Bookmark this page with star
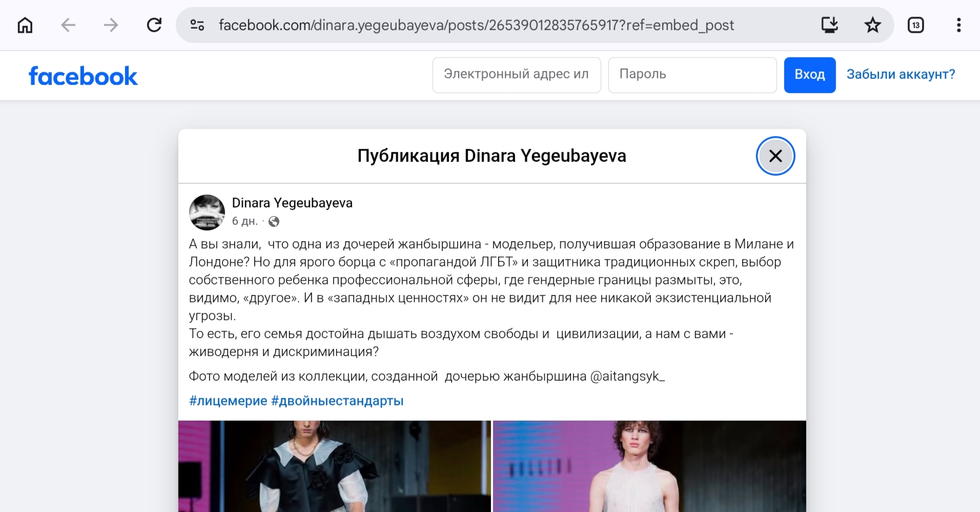 872,25
